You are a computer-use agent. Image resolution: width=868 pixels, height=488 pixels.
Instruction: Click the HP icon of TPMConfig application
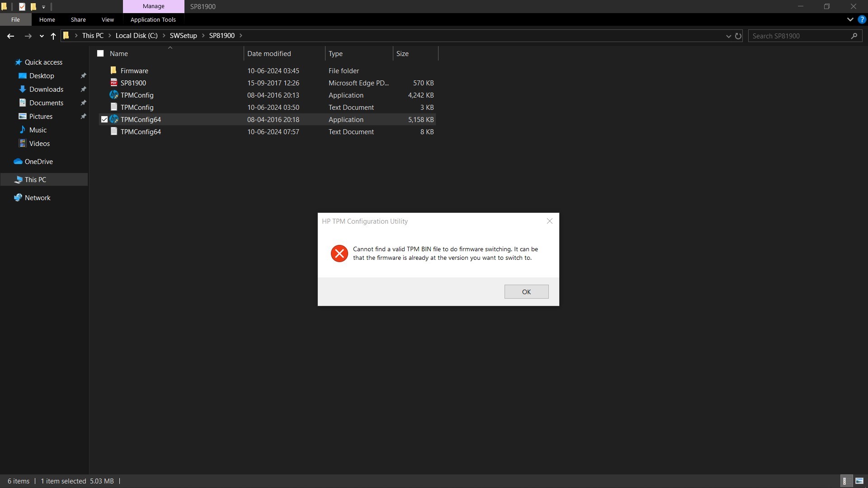tap(113, 95)
